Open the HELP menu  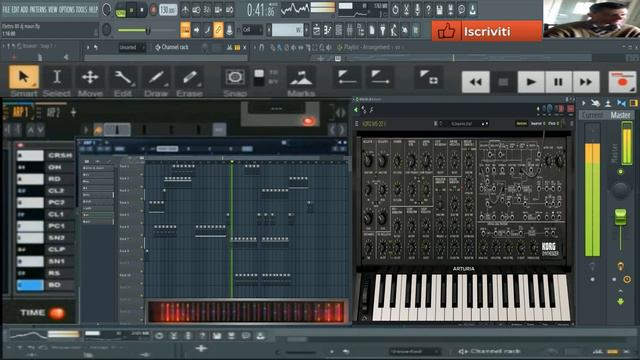click(x=93, y=9)
